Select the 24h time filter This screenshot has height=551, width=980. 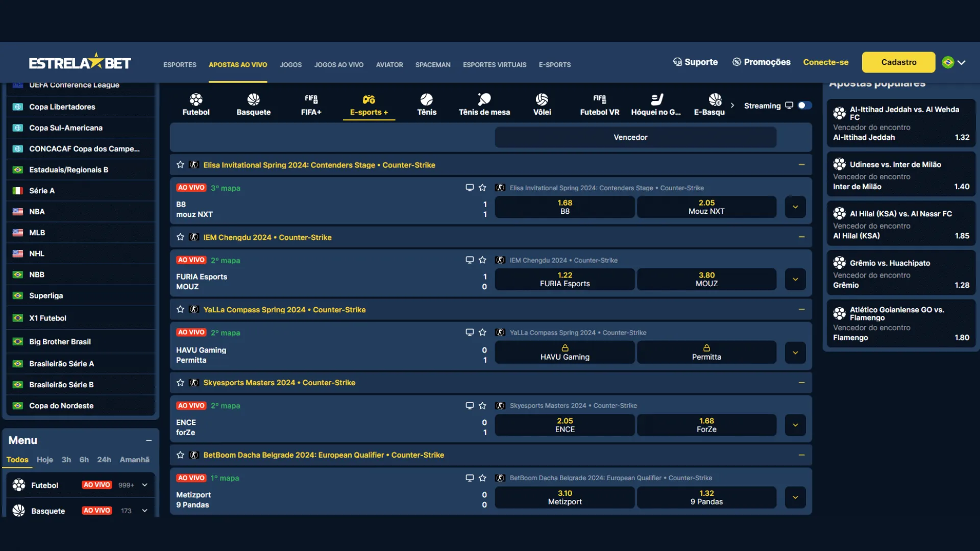tap(104, 460)
